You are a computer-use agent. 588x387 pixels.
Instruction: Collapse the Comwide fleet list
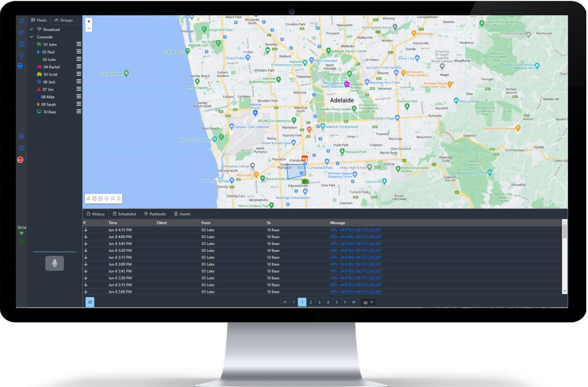(x=31, y=37)
